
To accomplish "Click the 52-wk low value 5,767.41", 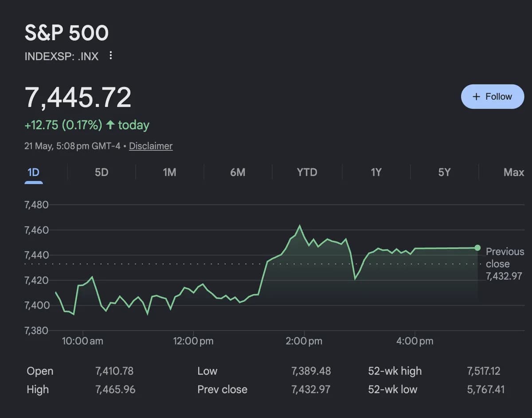I will coord(486,390).
